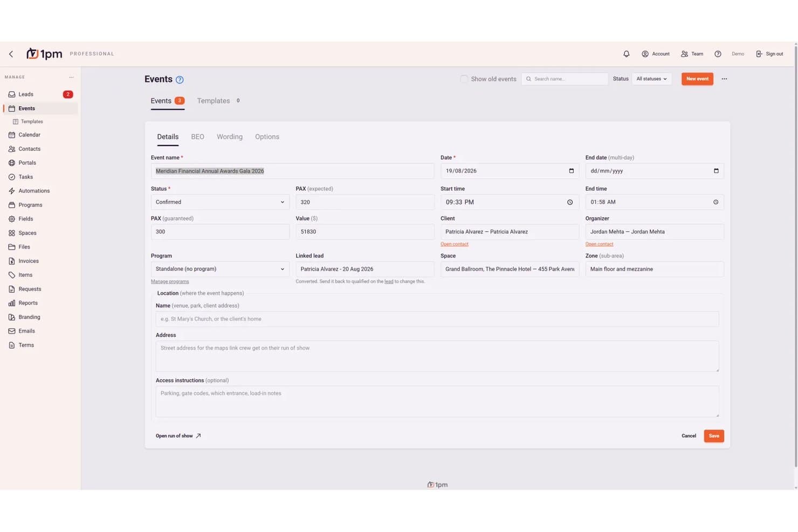Click the New event button

pos(697,79)
